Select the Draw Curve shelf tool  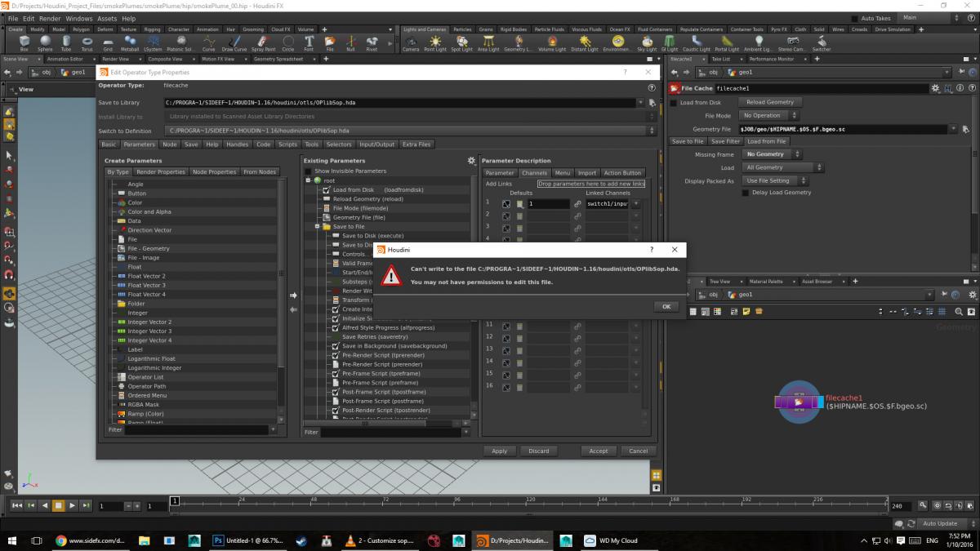(234, 43)
